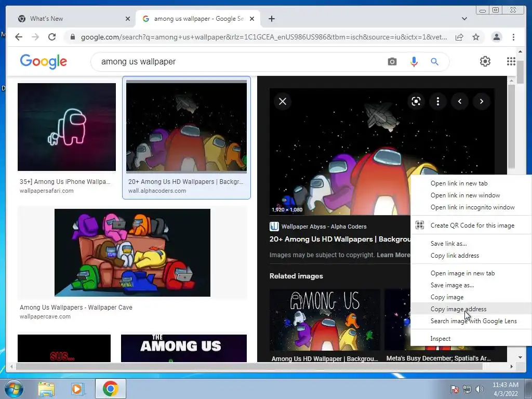Open a new tab with plus button
This screenshot has height=399, width=532.
pos(272,19)
